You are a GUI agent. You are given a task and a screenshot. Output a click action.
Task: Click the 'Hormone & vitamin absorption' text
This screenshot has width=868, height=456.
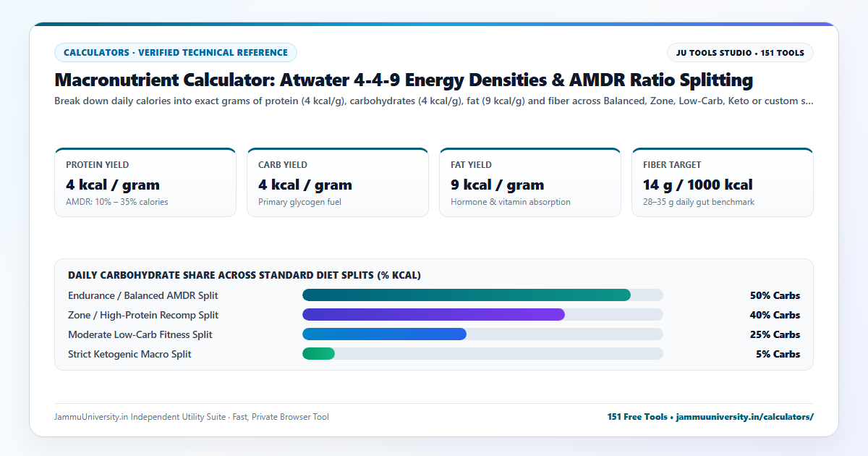[511, 202]
